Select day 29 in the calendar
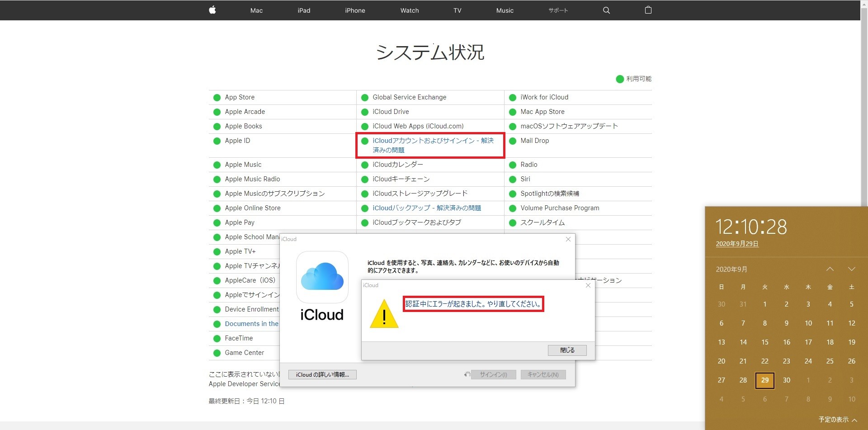The height and width of the screenshot is (430, 868). coord(765,380)
